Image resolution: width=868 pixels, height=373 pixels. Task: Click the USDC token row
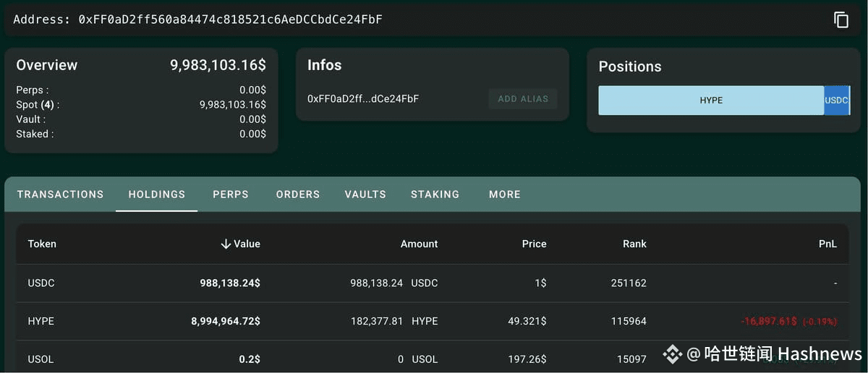(x=433, y=283)
